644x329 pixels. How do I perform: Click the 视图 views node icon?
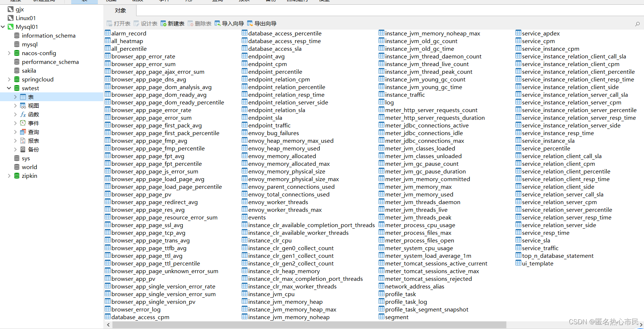[23, 106]
